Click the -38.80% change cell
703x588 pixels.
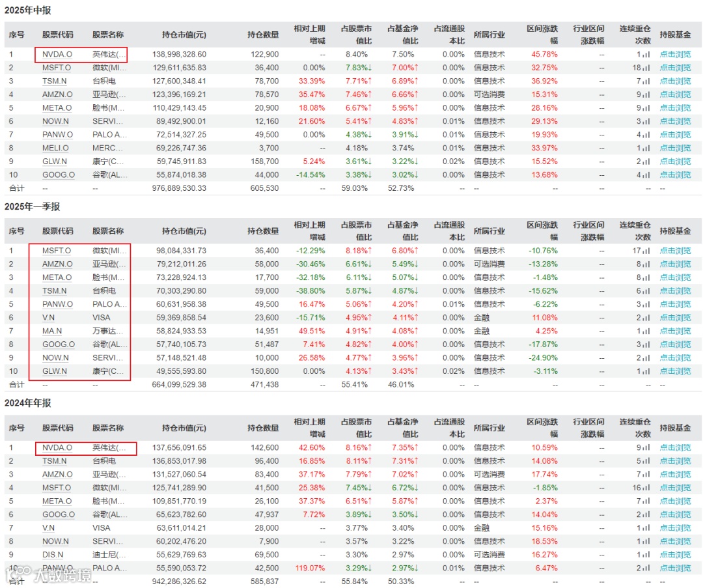310,291
